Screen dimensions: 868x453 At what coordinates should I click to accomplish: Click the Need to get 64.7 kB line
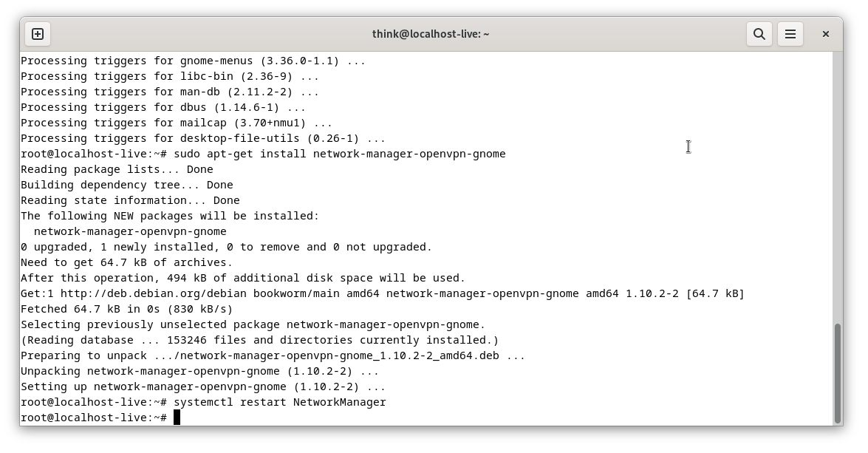coord(127,262)
